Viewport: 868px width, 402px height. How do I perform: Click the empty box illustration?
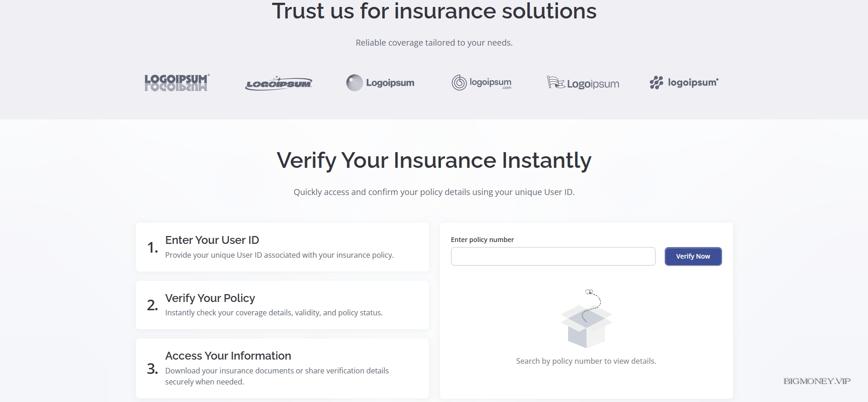click(x=586, y=320)
